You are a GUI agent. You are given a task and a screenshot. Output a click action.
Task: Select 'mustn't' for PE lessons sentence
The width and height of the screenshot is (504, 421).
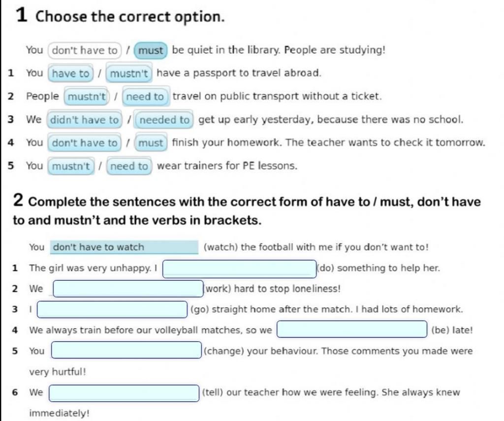click(x=71, y=166)
